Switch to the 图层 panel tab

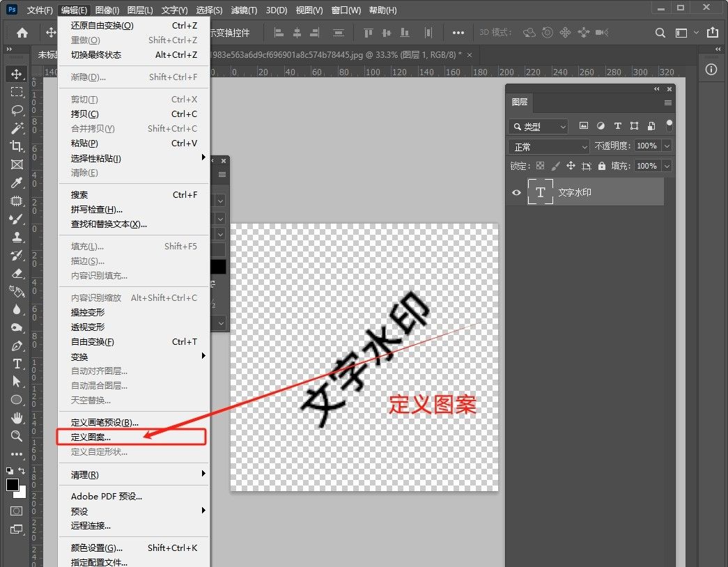(520, 102)
